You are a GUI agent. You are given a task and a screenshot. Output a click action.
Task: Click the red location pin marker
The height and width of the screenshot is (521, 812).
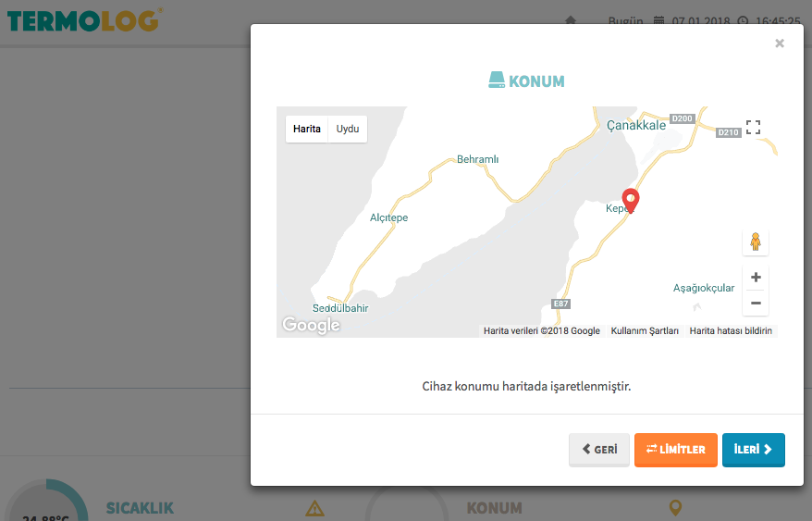click(x=631, y=199)
